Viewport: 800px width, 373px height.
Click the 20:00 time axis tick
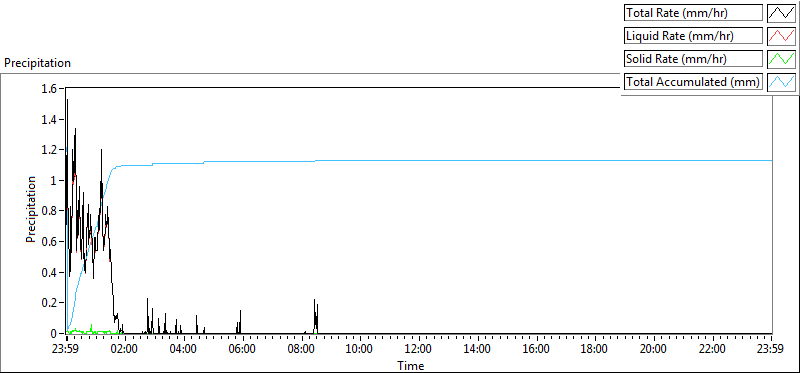click(x=654, y=350)
